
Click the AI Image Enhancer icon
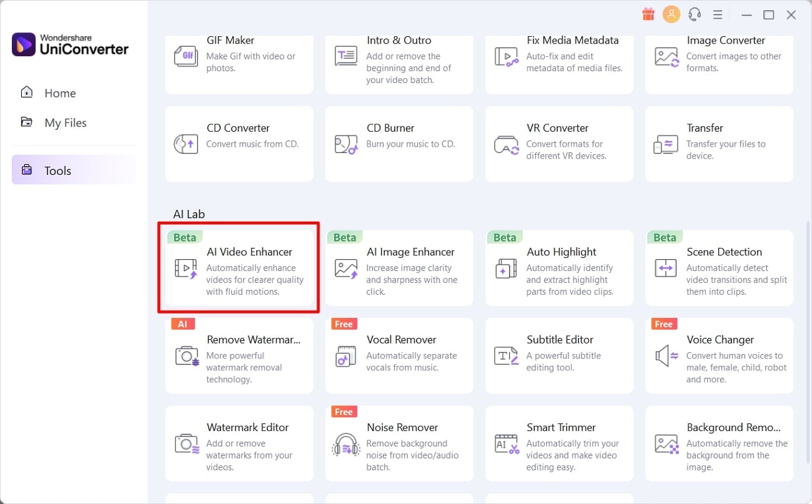(x=346, y=269)
